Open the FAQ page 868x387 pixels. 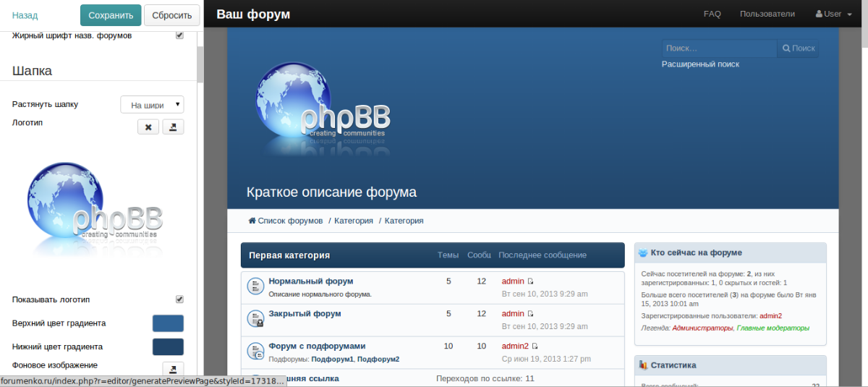pos(712,14)
